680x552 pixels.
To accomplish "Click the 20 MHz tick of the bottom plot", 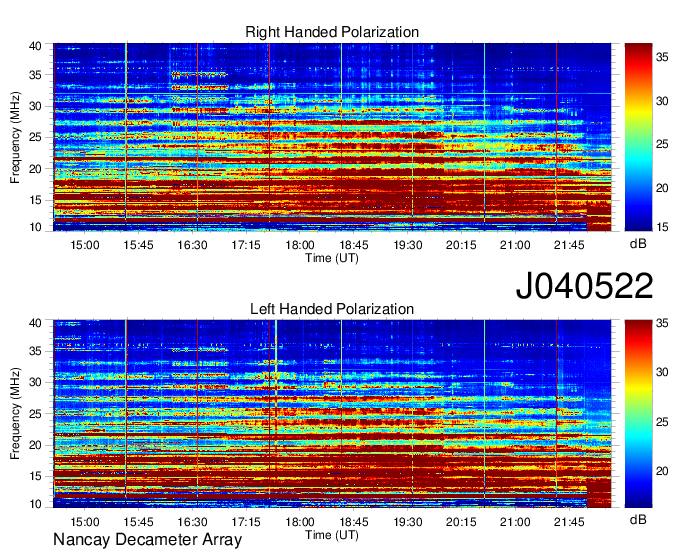I will click(35, 445).
